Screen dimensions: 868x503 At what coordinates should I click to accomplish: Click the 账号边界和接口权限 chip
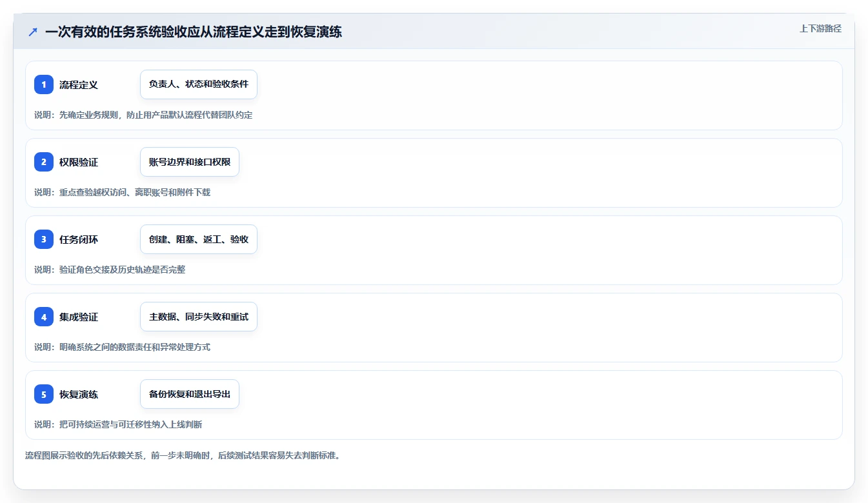pos(190,162)
